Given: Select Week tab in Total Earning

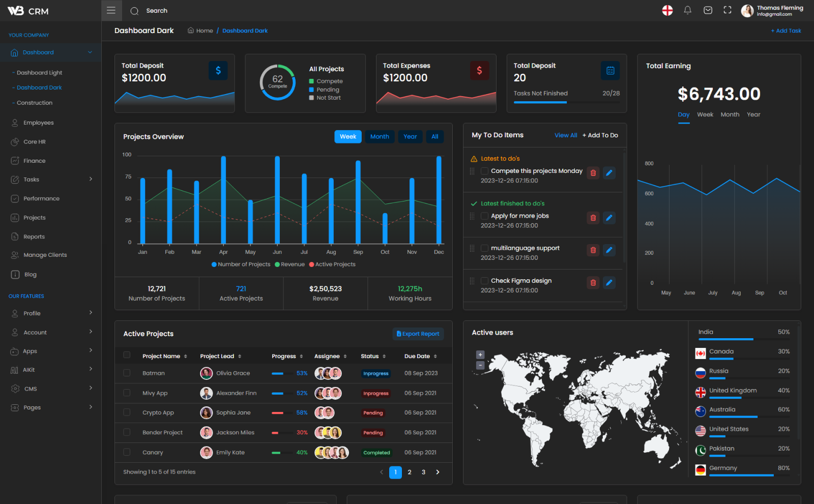Looking at the screenshot, I should 705,115.
